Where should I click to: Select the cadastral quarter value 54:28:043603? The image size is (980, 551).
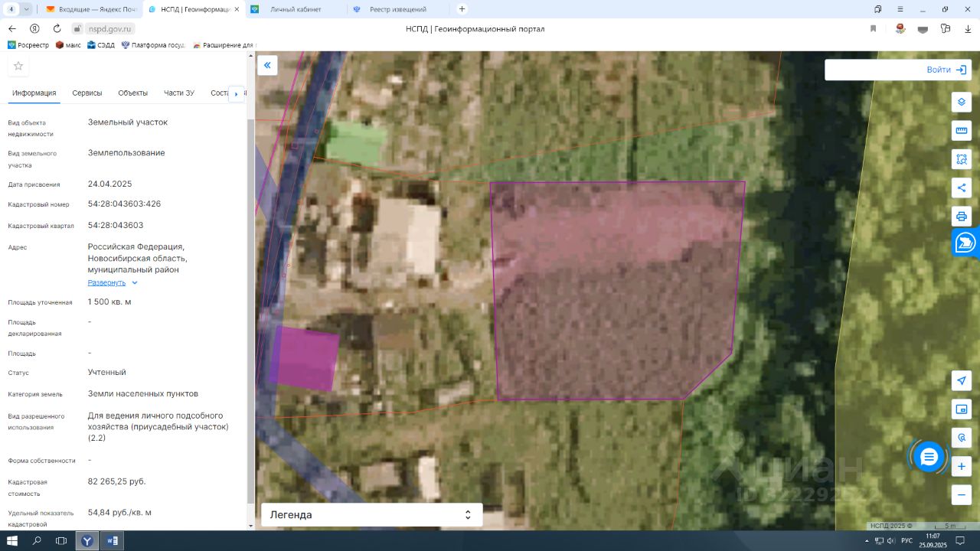pyautogui.click(x=116, y=226)
